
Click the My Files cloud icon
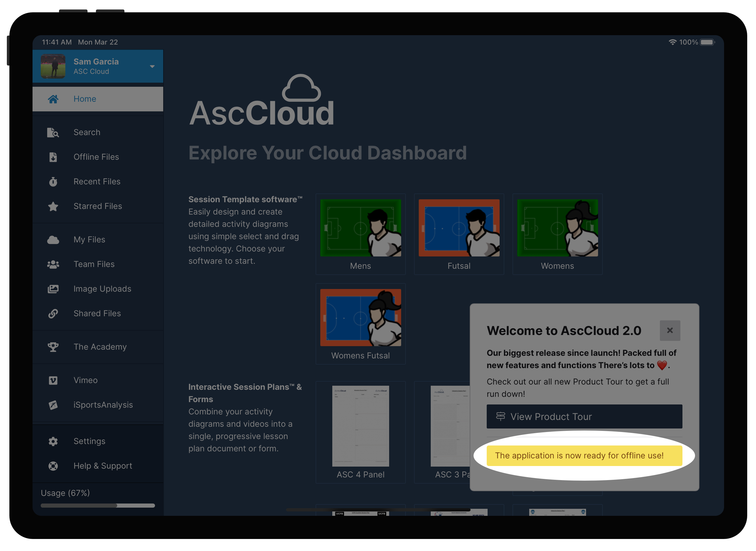pos(53,240)
